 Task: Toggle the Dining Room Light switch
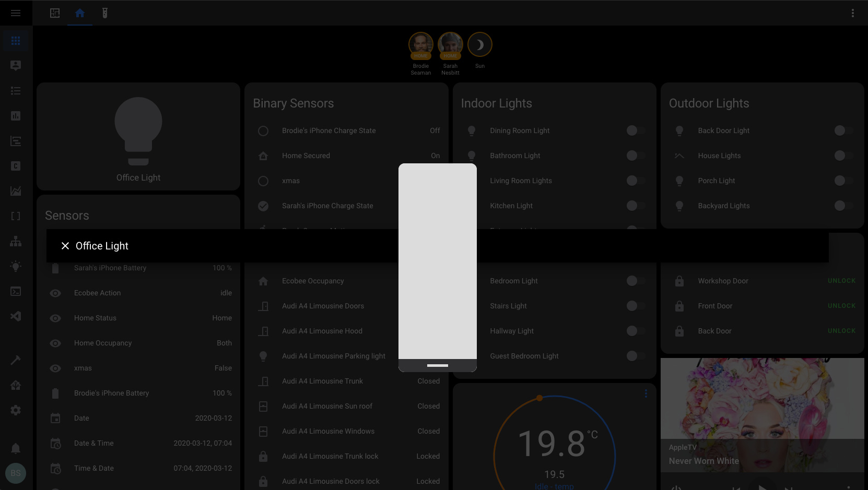tap(636, 130)
